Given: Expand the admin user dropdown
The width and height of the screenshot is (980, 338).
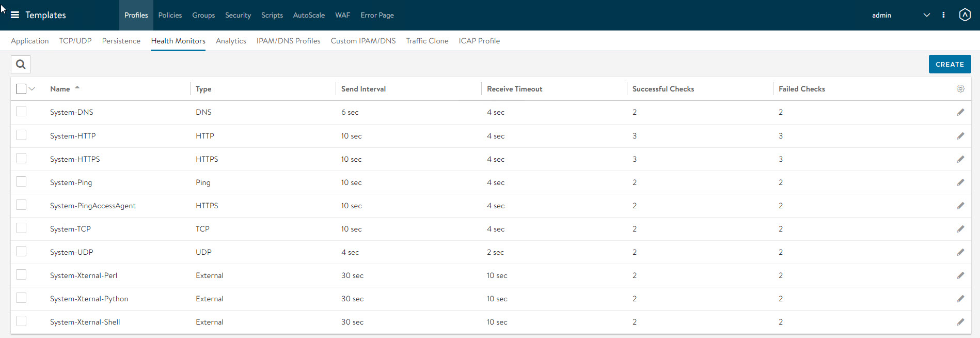Looking at the screenshot, I should click(x=926, y=15).
